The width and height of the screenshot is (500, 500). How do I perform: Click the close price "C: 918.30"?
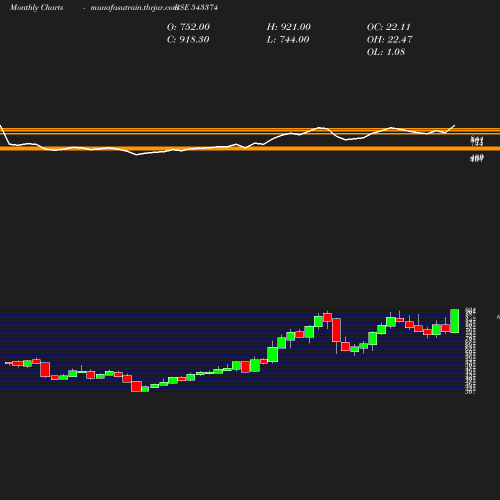188,40
